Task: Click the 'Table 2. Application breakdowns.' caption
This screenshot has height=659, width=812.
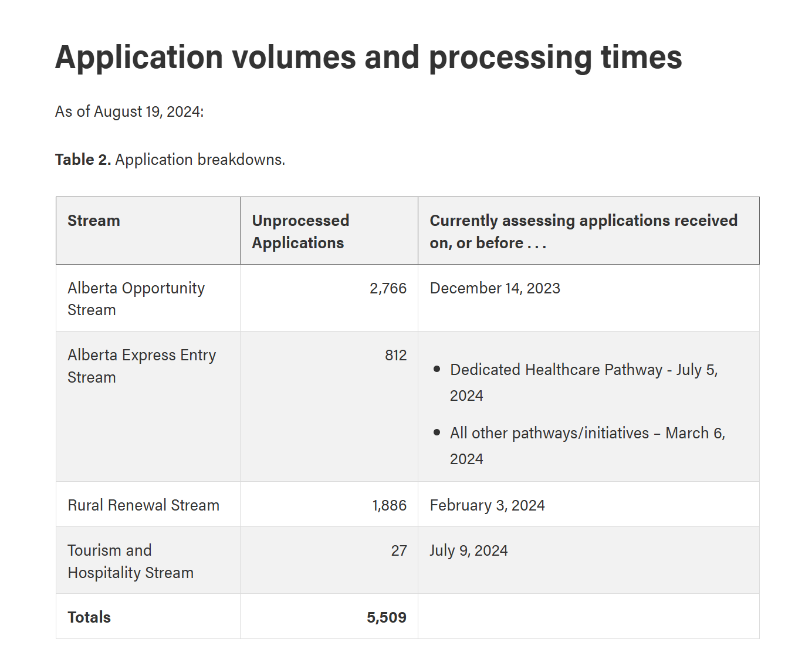Action: 170,160
